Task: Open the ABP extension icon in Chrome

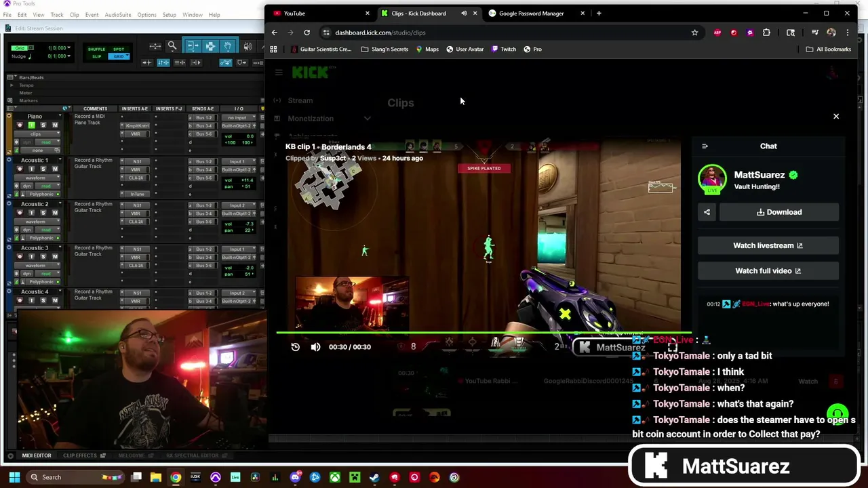Action: click(717, 33)
